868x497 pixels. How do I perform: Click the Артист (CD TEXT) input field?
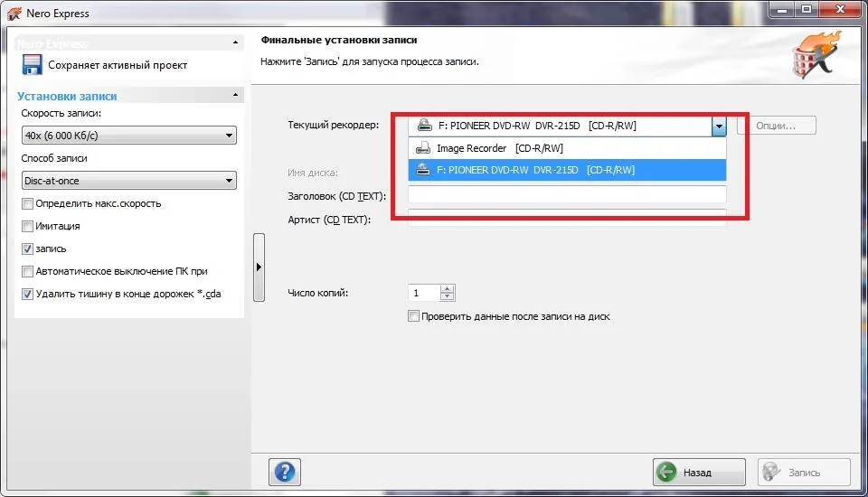click(567, 218)
